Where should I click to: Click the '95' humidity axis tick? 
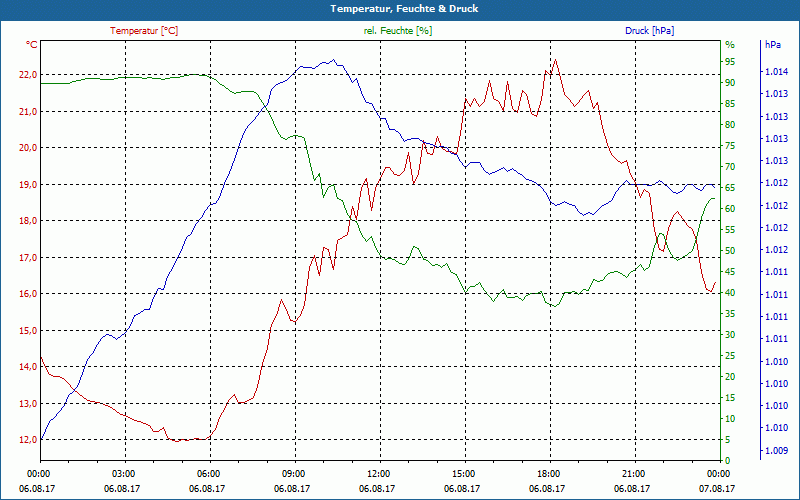730,62
